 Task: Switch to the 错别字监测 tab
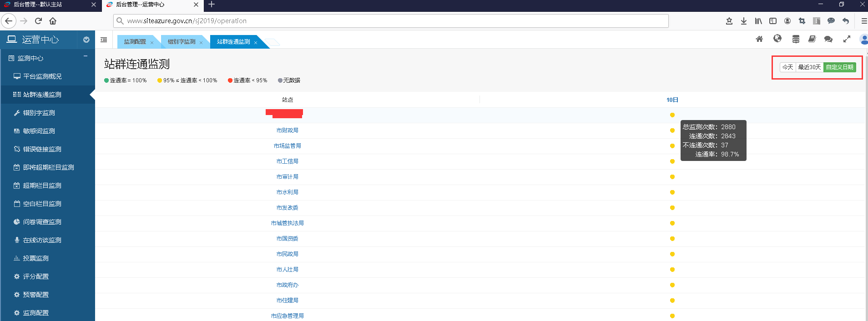click(182, 42)
